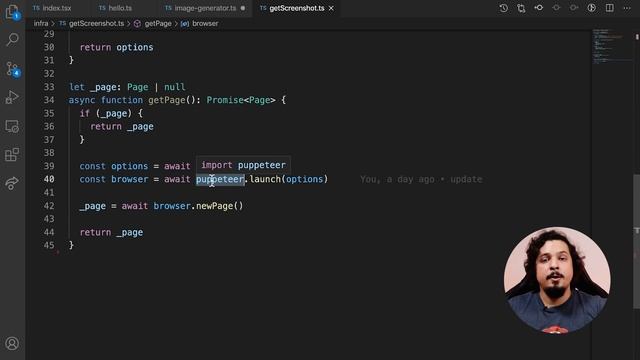The height and width of the screenshot is (360, 640).
Task: Click 'getPage' function name on line 34
Action: (167, 100)
